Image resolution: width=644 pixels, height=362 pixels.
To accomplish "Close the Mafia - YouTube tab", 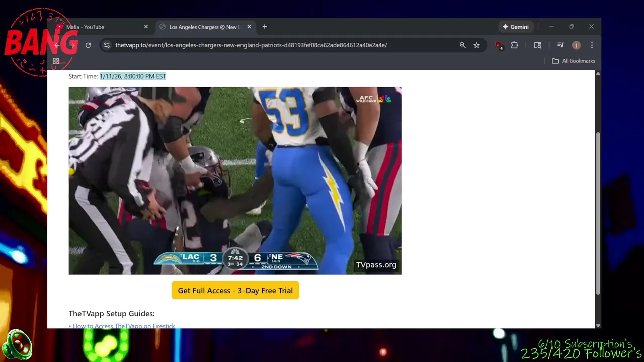I will point(146,27).
